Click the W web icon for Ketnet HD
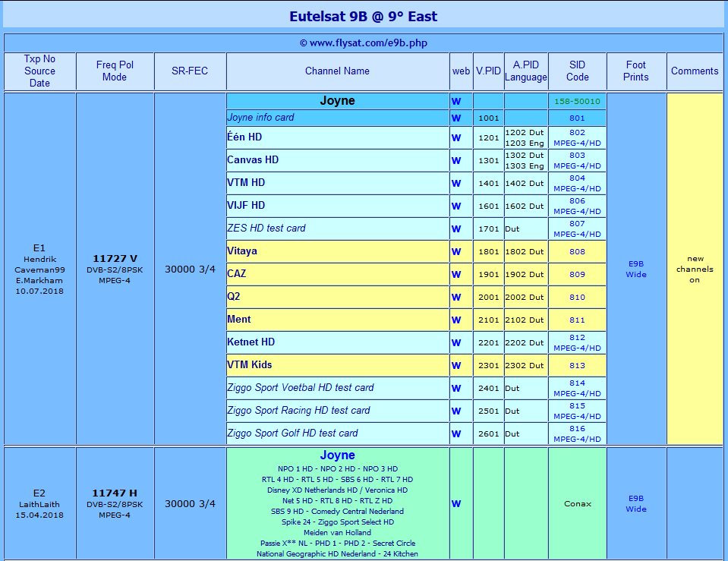728x561 pixels. (456, 342)
